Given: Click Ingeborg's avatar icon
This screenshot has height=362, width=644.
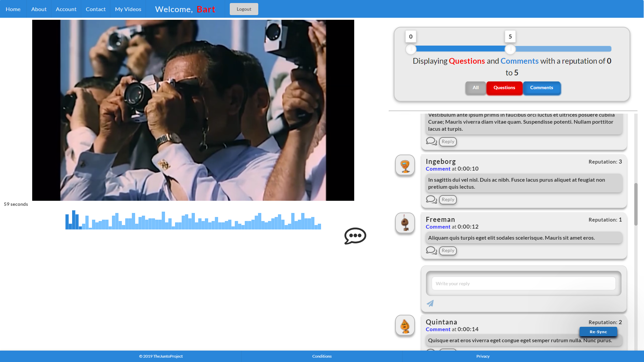Looking at the screenshot, I should tap(405, 165).
